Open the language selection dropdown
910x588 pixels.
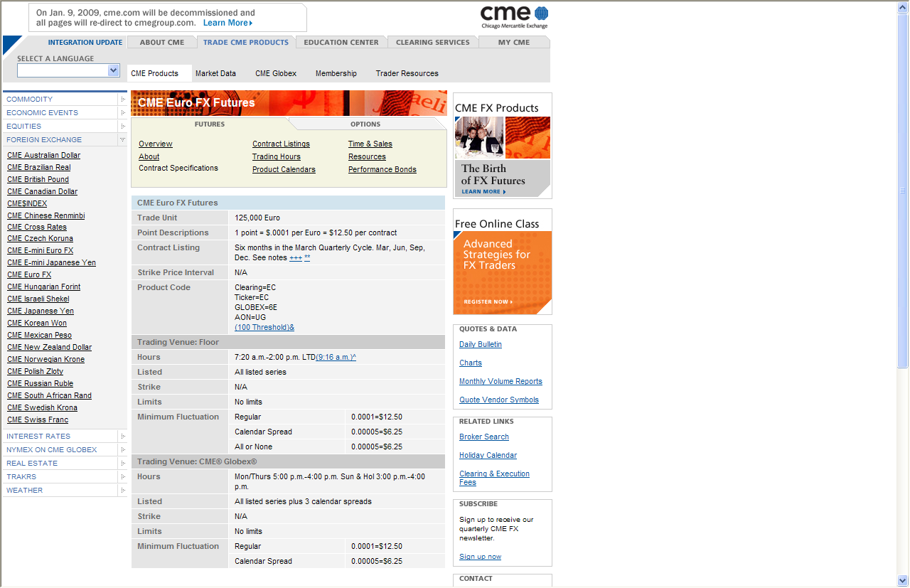coord(114,70)
